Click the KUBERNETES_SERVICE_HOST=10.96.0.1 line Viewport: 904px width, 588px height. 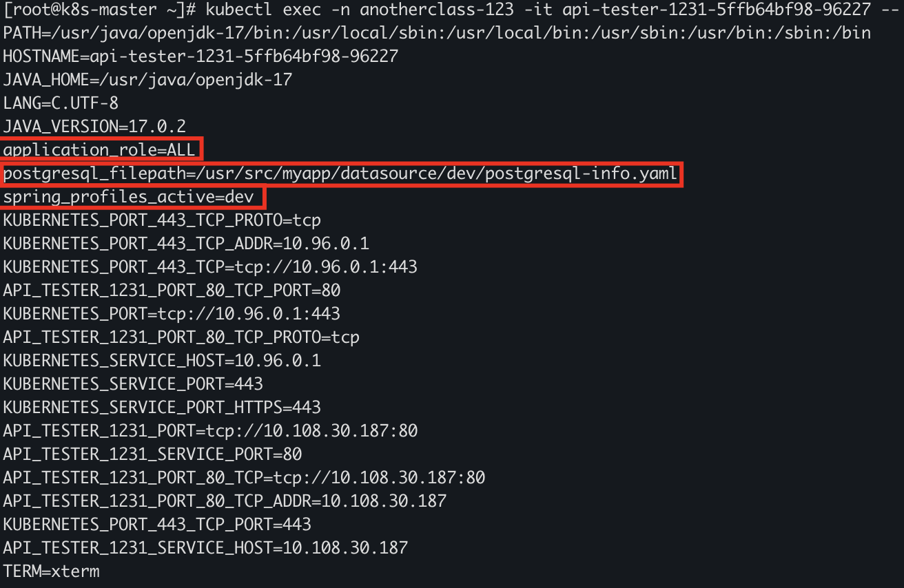[162, 361]
